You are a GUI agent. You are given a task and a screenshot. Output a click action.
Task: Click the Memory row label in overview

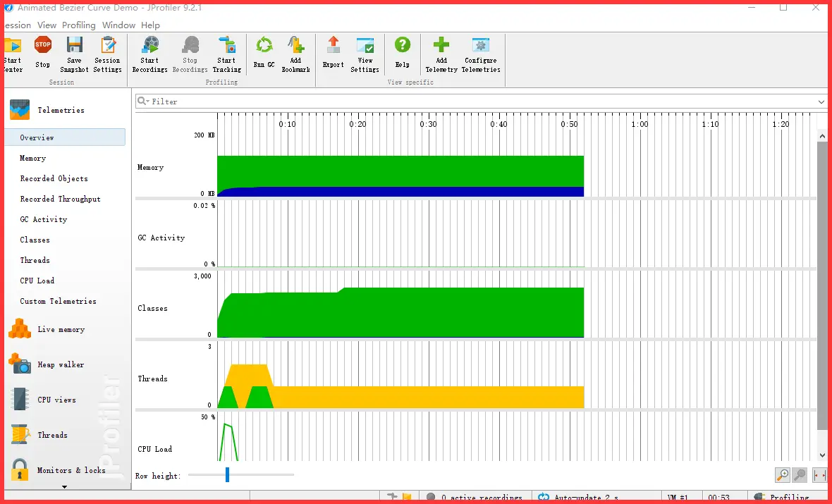point(151,167)
